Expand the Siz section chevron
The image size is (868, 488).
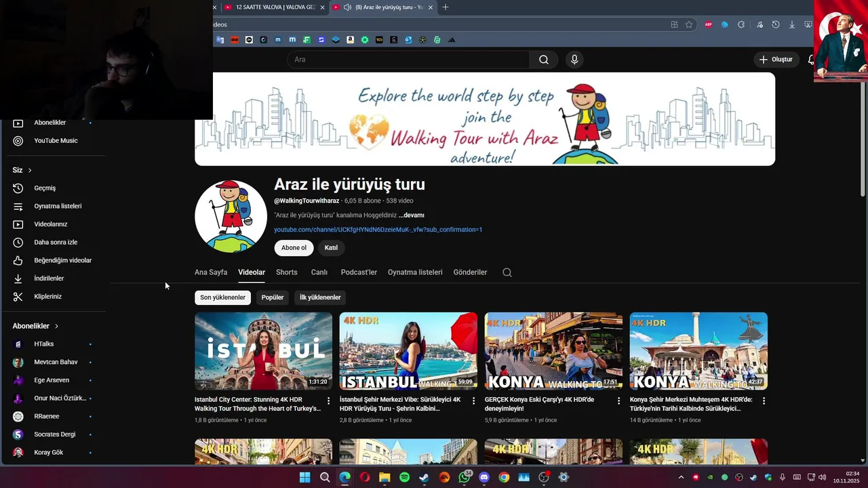click(30, 170)
